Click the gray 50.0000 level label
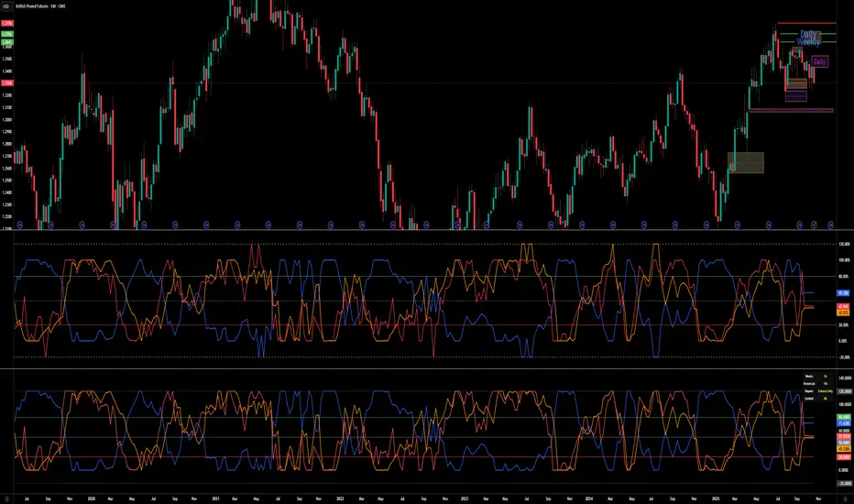The image size is (854, 504). tap(844, 443)
